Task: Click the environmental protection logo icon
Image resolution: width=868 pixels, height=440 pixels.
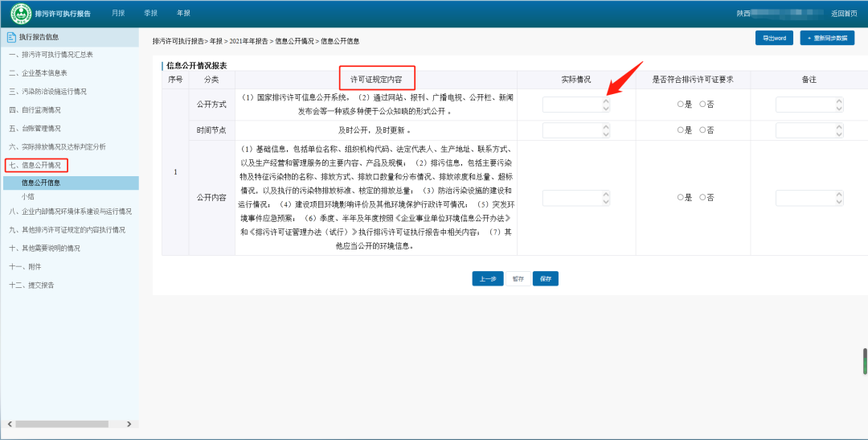Action: click(20, 14)
